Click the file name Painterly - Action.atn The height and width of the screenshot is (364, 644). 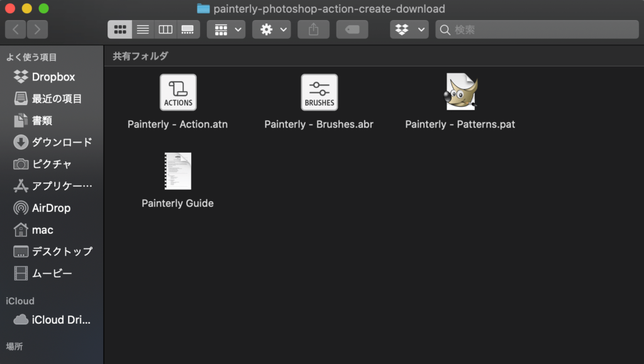[177, 124]
